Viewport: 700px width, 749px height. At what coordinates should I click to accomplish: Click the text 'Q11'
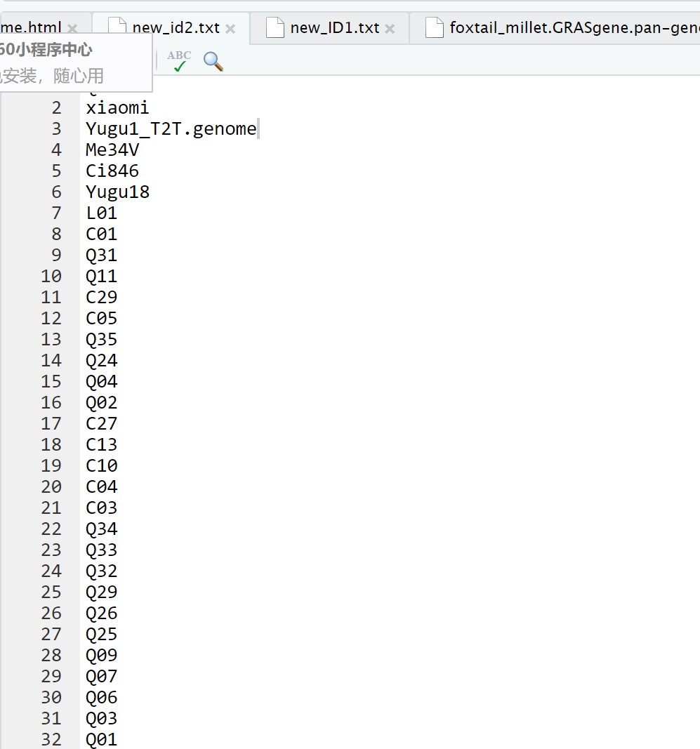coord(101,276)
